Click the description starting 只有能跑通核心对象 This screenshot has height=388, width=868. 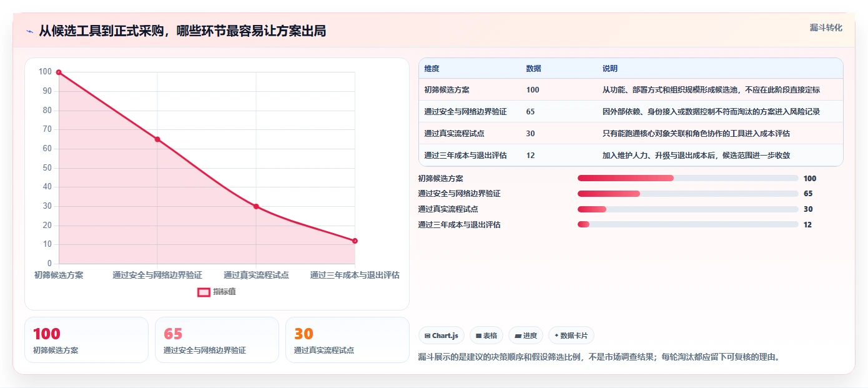pos(696,134)
